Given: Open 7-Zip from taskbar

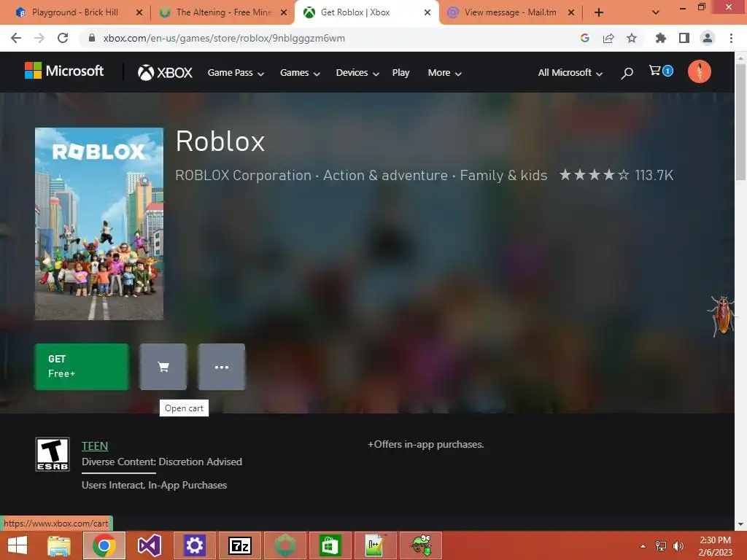Looking at the screenshot, I should [x=240, y=545].
